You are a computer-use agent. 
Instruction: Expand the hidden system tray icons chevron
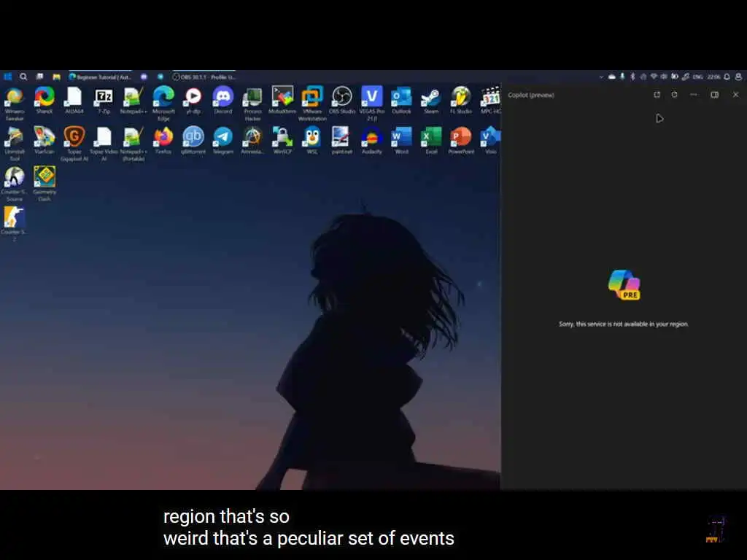coord(601,77)
